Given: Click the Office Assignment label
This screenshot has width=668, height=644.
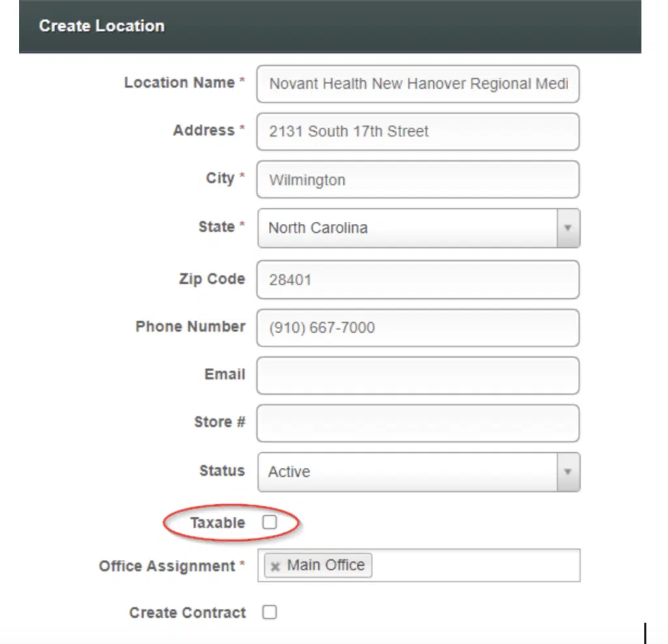Looking at the screenshot, I should click(x=167, y=566).
